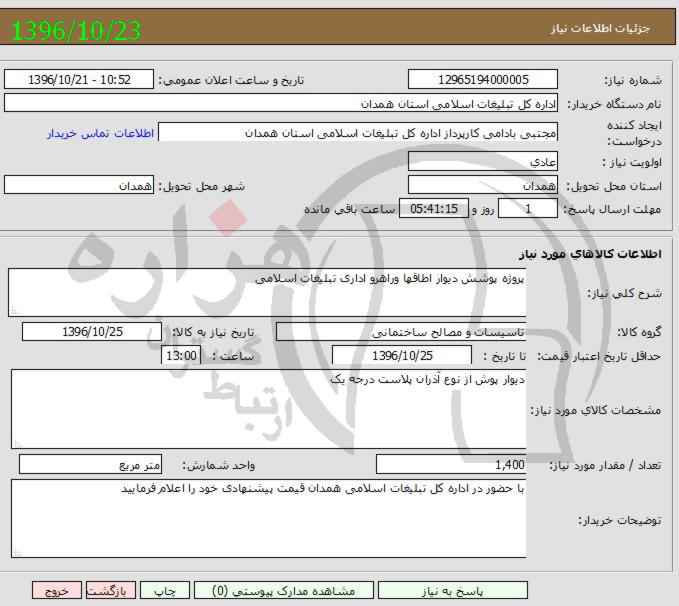Click the نام دستگاه خریدار field
This screenshot has height=606, width=679.
click(x=281, y=104)
